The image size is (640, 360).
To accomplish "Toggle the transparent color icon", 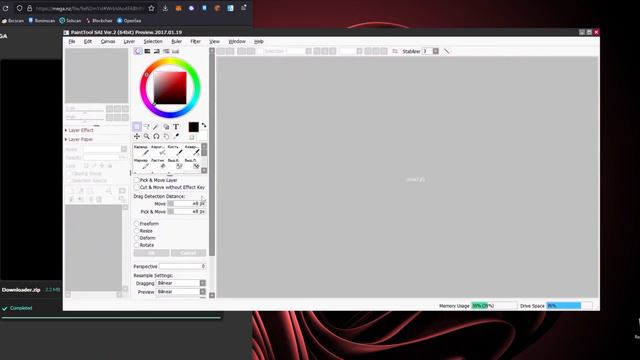I will pyautogui.click(x=192, y=137).
